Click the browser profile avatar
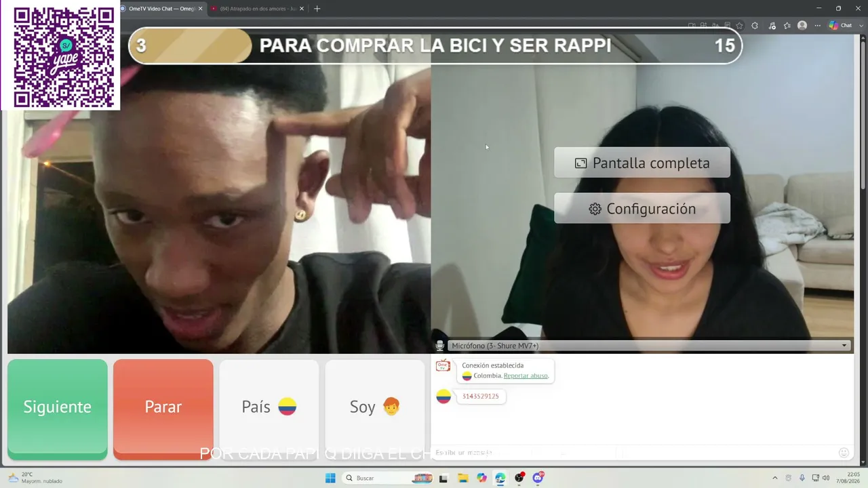This screenshot has width=868, height=488. [x=802, y=26]
